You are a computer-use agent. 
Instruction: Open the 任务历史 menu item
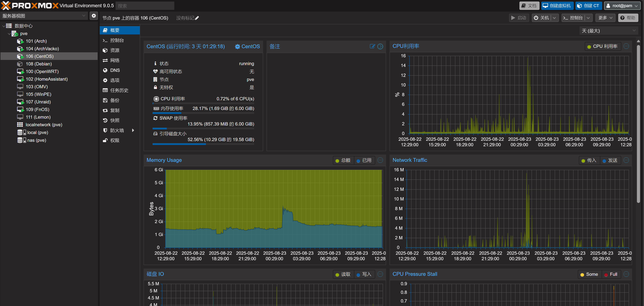[x=119, y=90]
